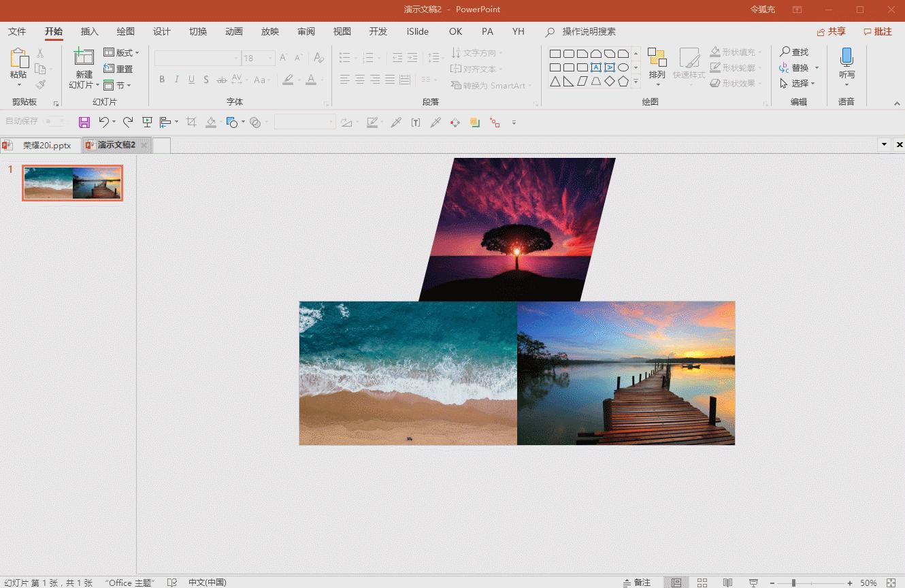The image size is (905, 588).
Task: Open the 版式 layout dropdown
Action: pos(121,52)
